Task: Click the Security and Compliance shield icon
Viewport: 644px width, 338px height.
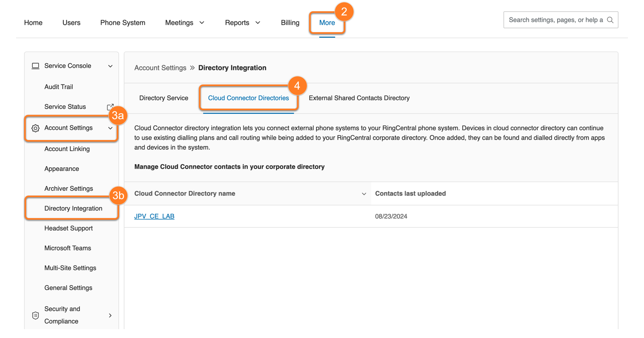Action: [35, 315]
